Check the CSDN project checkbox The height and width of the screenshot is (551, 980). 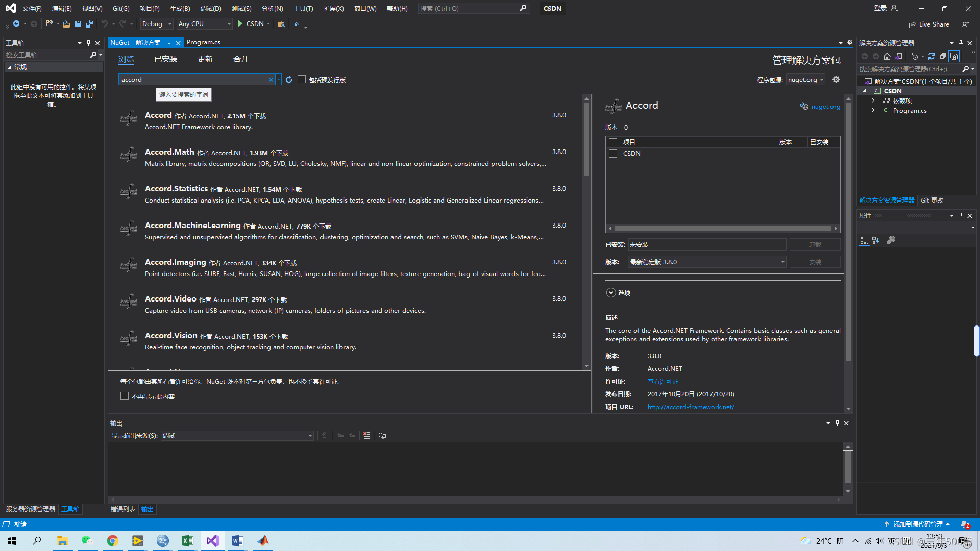[x=613, y=154]
